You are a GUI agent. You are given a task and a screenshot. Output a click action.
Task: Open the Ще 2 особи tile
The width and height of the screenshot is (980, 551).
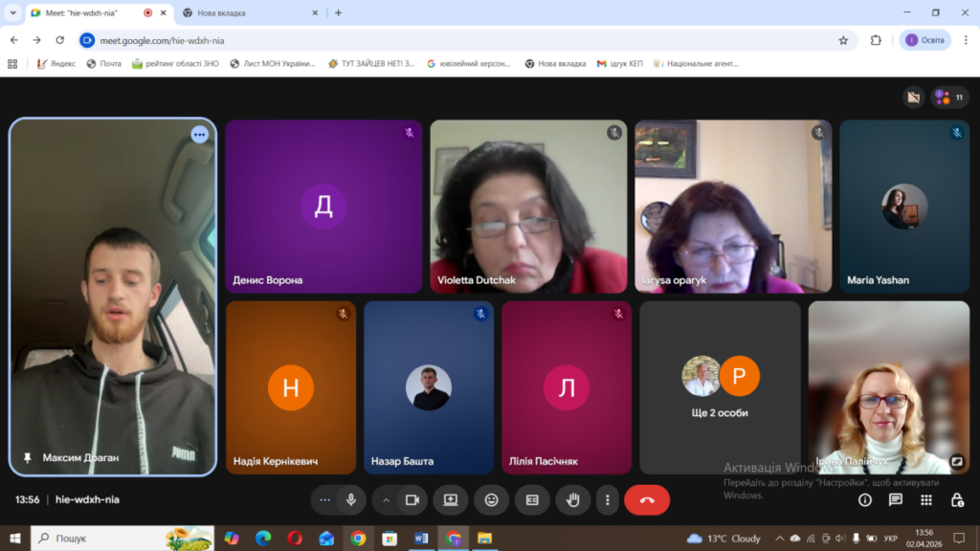pos(720,387)
